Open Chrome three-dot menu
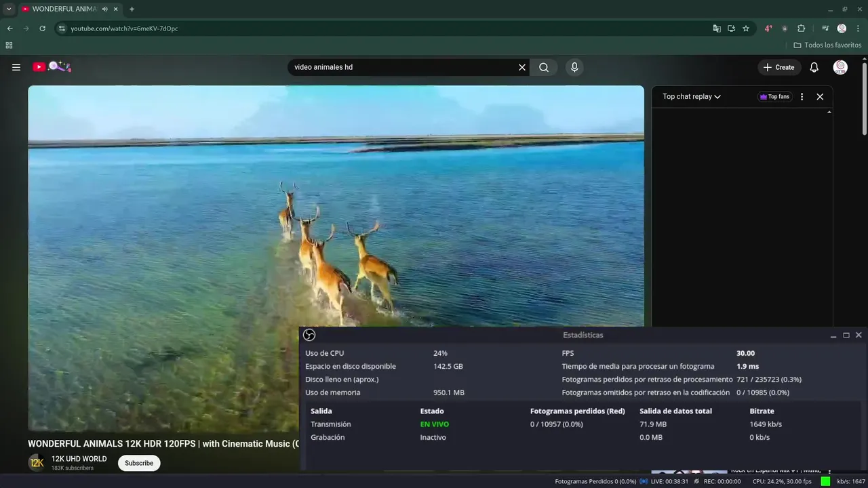This screenshot has height=488, width=868. [856, 28]
